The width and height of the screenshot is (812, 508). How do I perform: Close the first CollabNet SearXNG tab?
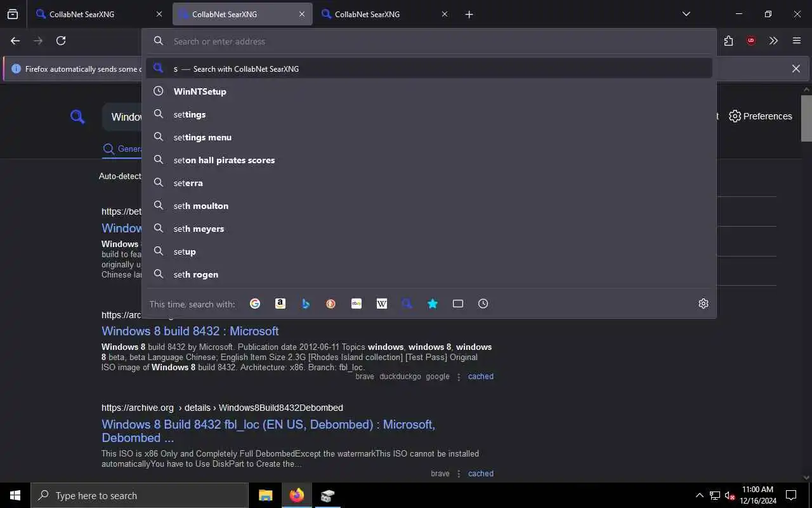(159, 14)
